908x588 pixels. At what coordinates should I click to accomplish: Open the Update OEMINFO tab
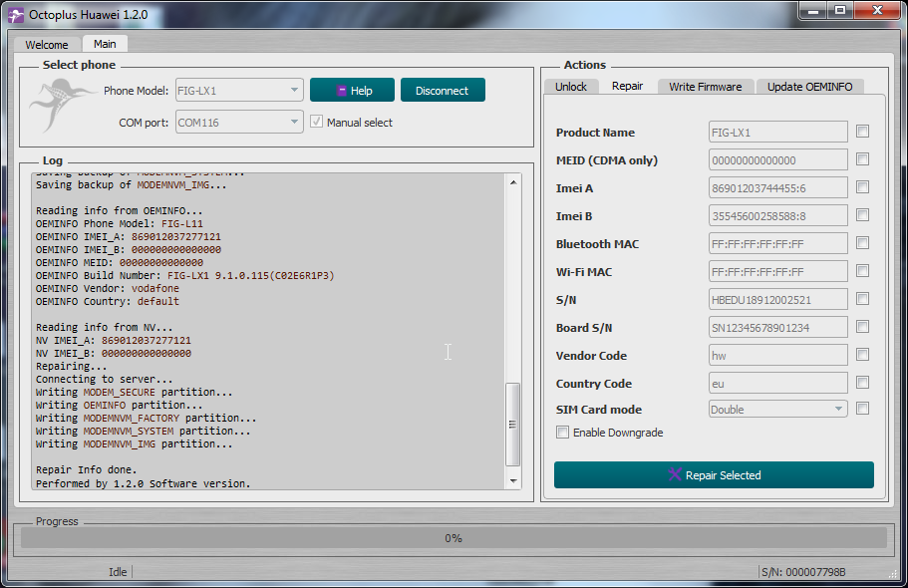tap(809, 87)
